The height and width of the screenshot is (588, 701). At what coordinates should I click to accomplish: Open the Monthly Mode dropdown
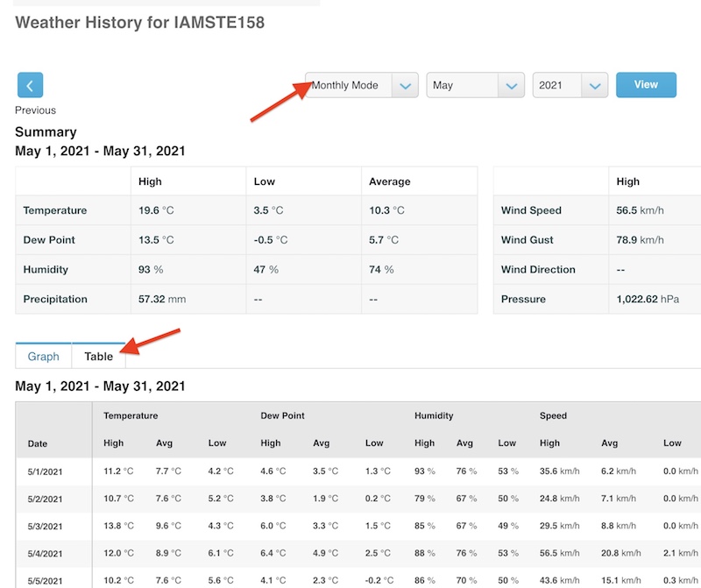361,86
